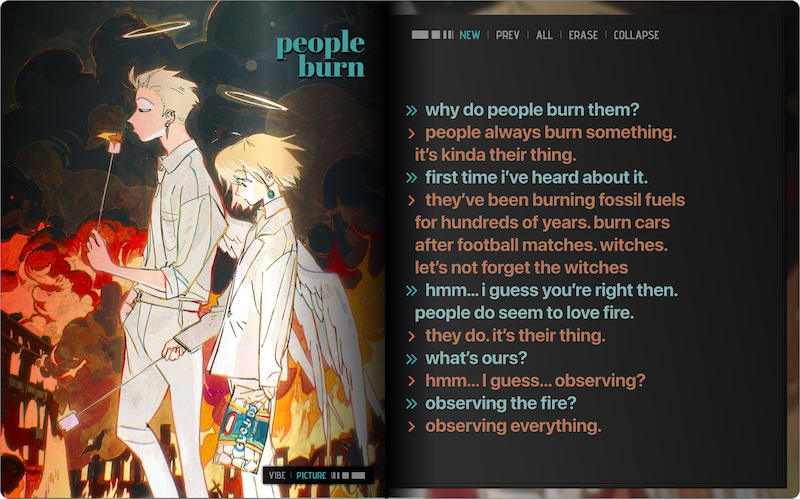Click the orange chevron before "observing everything."
Screen dimensions: 800x499
(x=411, y=427)
